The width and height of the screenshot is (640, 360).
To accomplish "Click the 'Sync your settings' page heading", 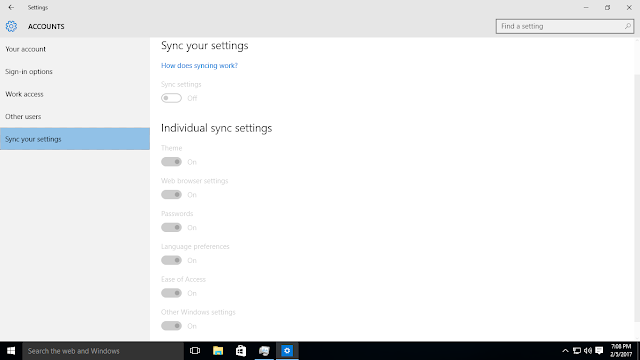I will tap(204, 45).
